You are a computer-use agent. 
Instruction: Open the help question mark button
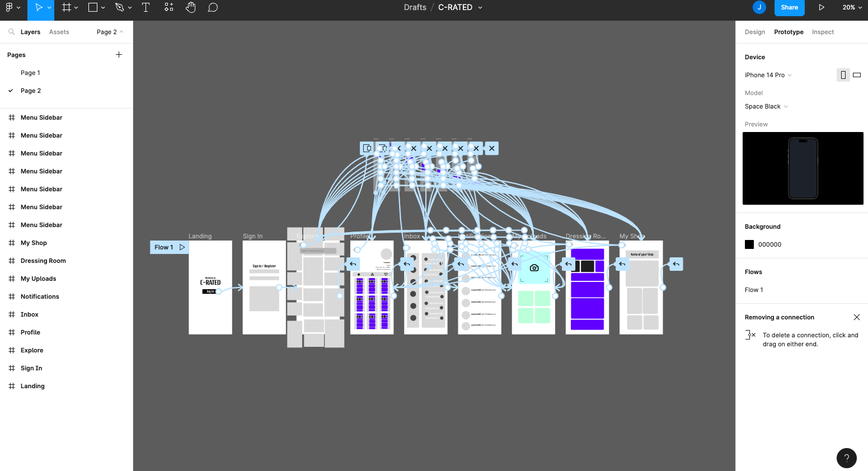(847, 458)
